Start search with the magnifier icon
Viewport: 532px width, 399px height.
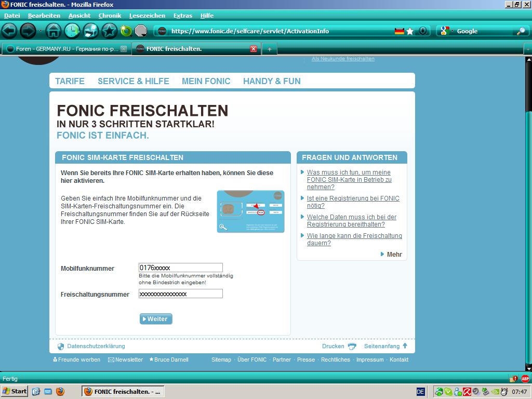[x=521, y=31]
